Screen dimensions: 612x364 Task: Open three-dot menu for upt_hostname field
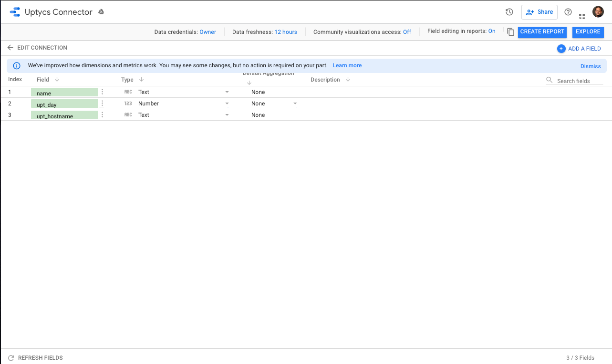point(102,115)
